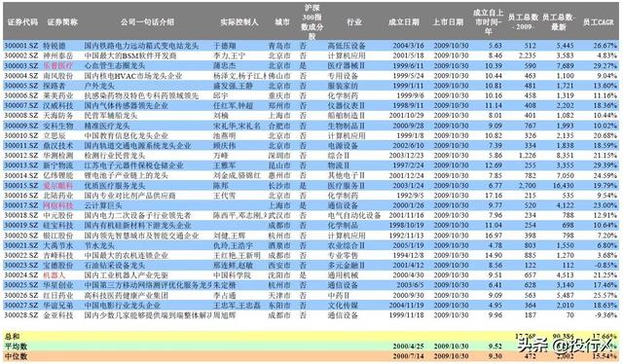Screen dimensions: 623x364
Task: Click the company name 探路者
Action: tap(55, 86)
